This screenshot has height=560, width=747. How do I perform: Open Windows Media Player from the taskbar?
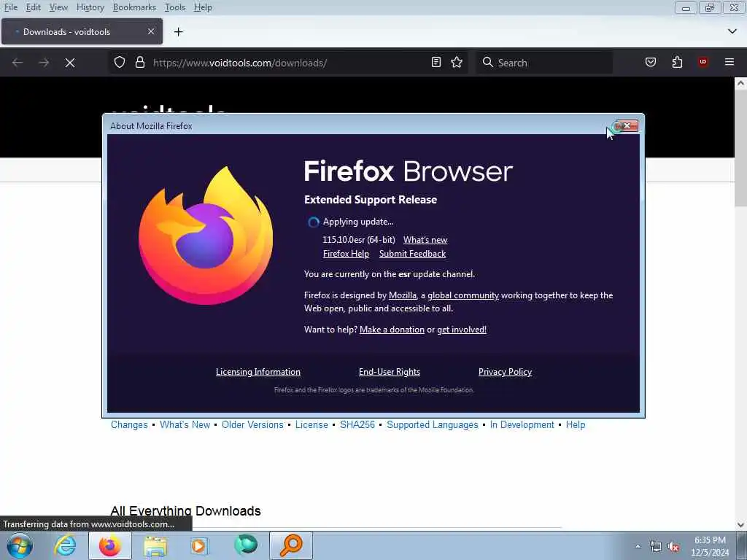click(200, 545)
